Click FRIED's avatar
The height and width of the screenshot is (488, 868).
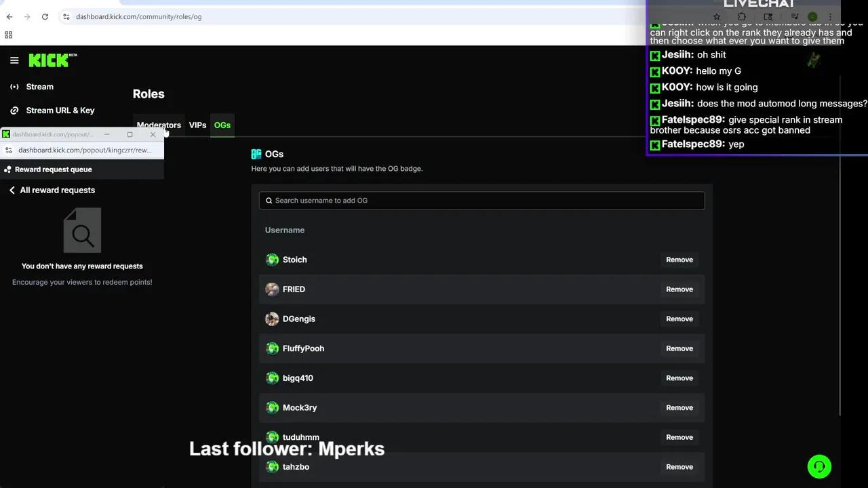tap(272, 289)
